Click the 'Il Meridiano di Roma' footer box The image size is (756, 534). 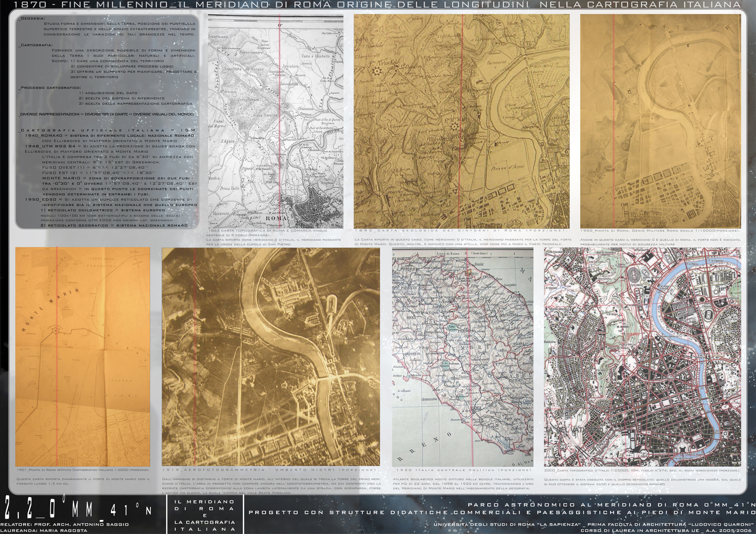point(205,515)
